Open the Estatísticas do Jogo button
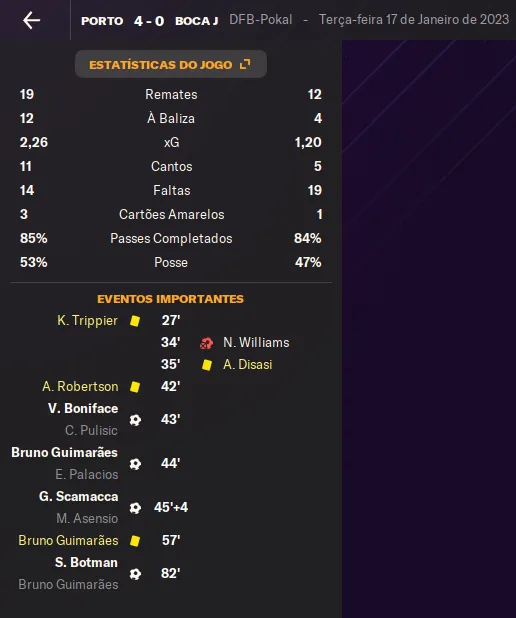The height and width of the screenshot is (618, 516). 171,64
